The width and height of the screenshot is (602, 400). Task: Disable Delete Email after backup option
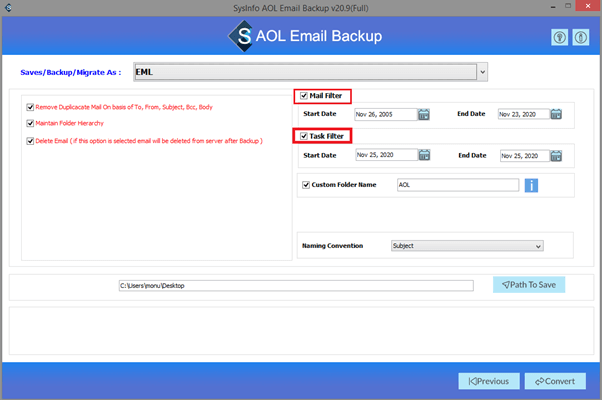pyautogui.click(x=30, y=141)
